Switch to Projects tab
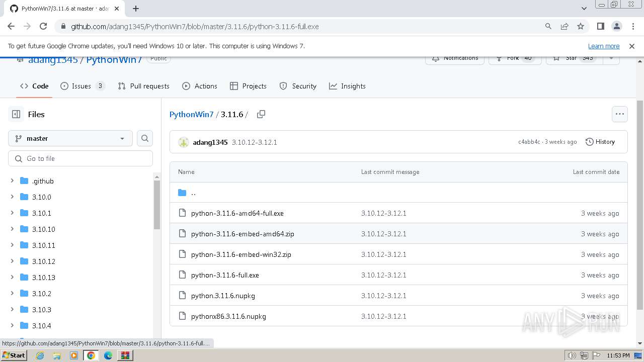The height and width of the screenshot is (362, 644). click(248, 86)
